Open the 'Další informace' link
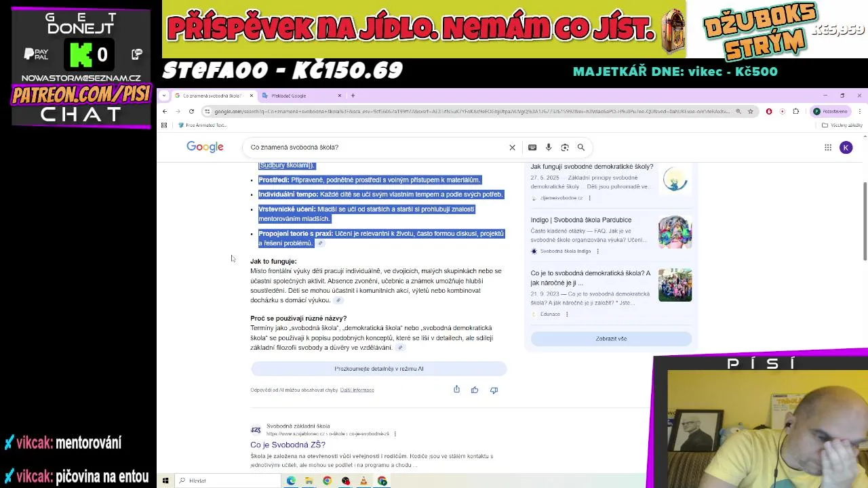The width and height of the screenshot is (868, 488). click(x=357, y=390)
